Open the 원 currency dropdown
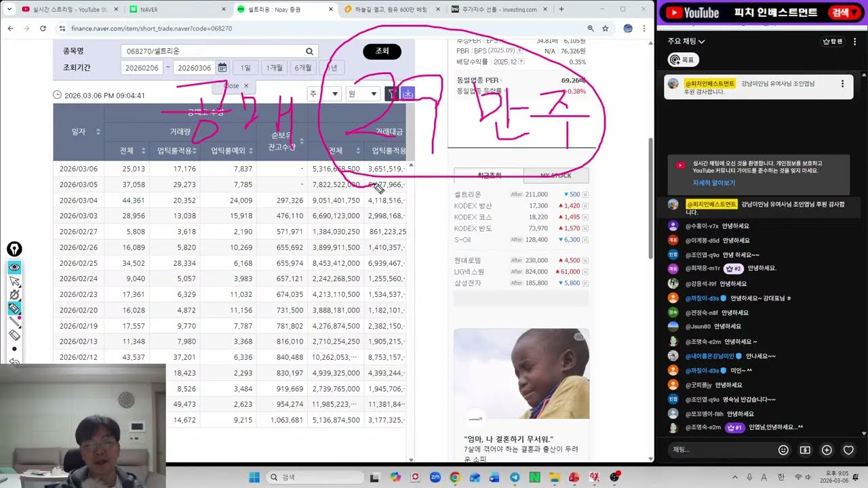Image resolution: width=868 pixels, height=488 pixels. pyautogui.click(x=362, y=94)
